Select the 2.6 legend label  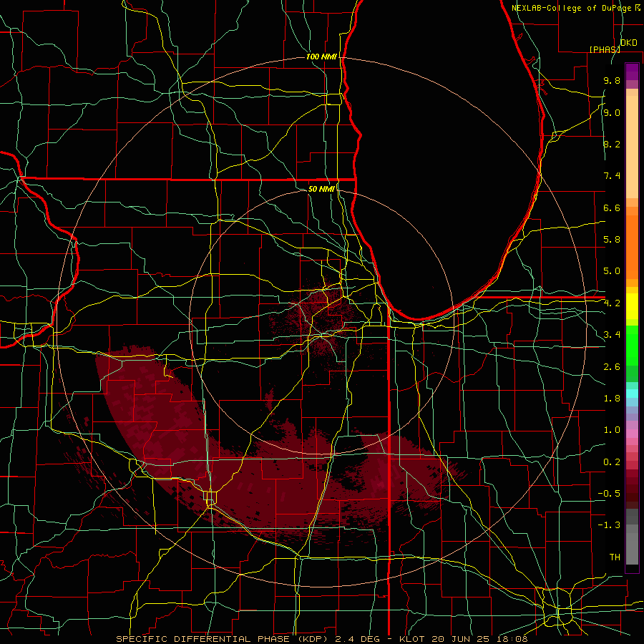coord(612,367)
